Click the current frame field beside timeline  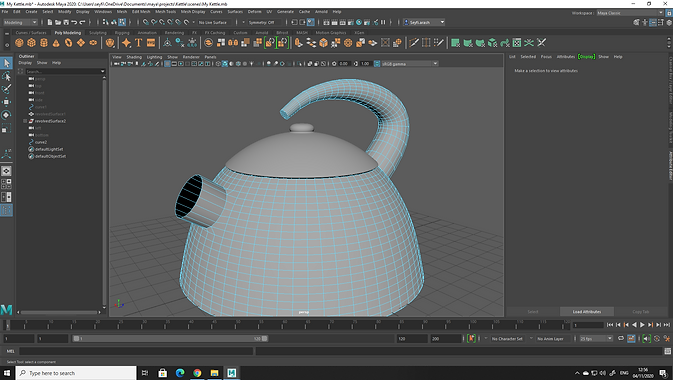click(588, 325)
